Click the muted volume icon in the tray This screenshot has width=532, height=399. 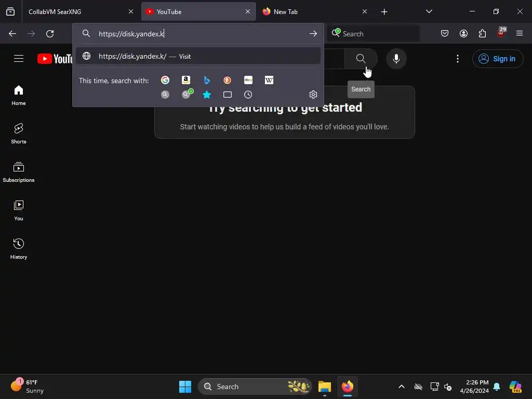(448, 387)
